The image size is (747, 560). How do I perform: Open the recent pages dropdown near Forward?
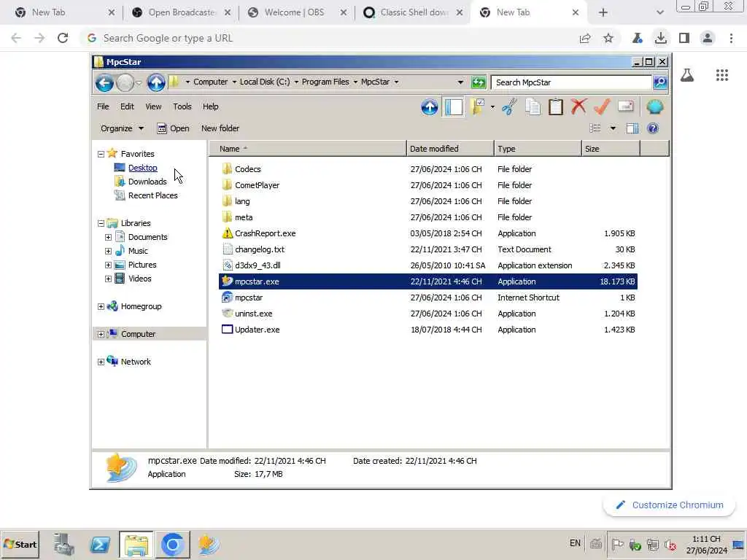(x=139, y=83)
